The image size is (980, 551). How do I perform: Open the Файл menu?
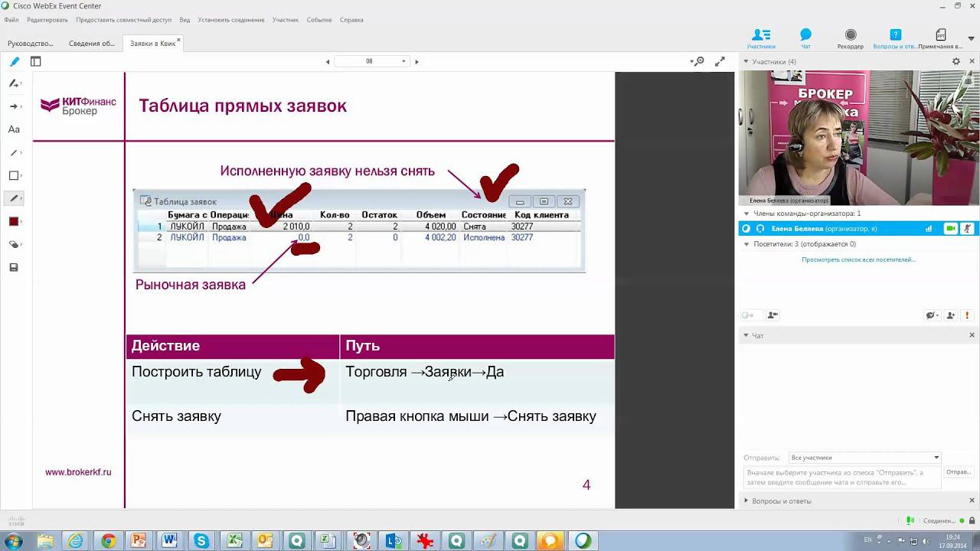click(11, 20)
